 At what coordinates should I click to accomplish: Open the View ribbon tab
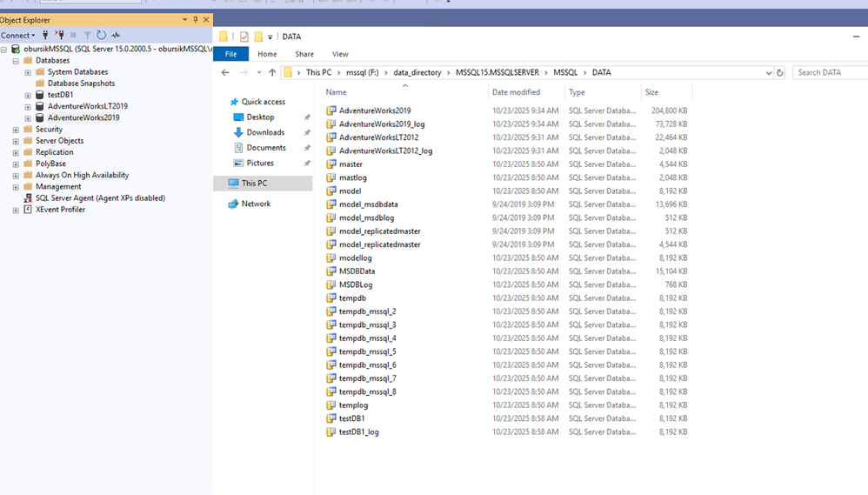(340, 54)
